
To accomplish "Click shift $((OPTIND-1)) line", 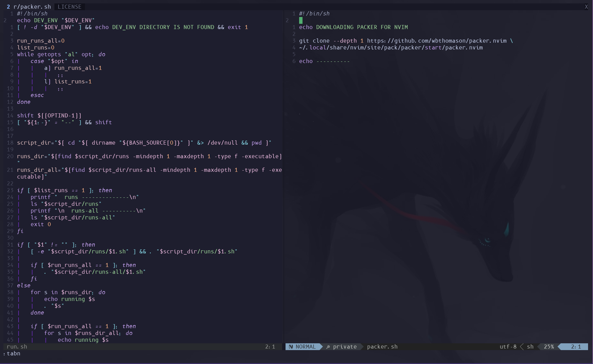I will (49, 116).
